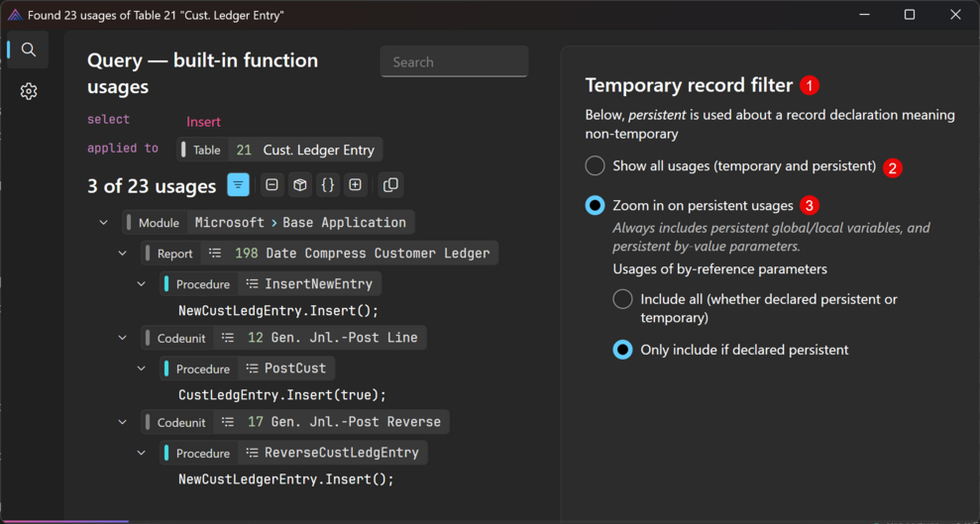980x524 pixels.
Task: Collapse the ReverseCustLedgEntry procedure node
Action: (x=142, y=453)
